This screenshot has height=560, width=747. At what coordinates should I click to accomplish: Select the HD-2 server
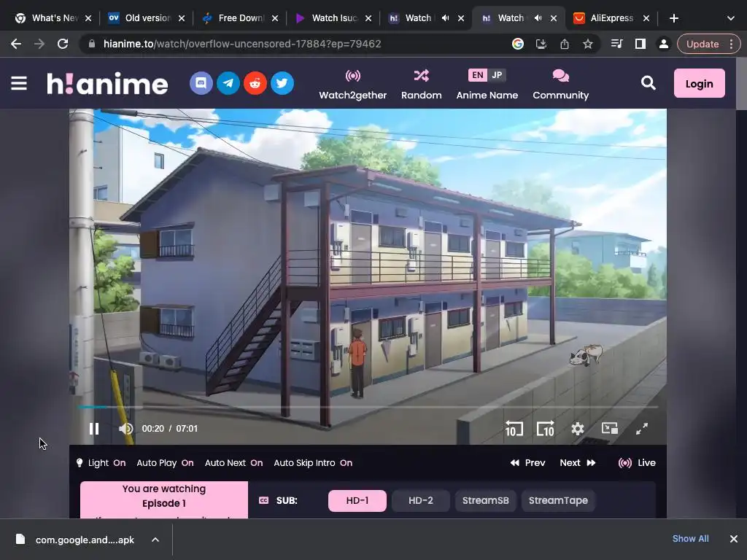421,500
